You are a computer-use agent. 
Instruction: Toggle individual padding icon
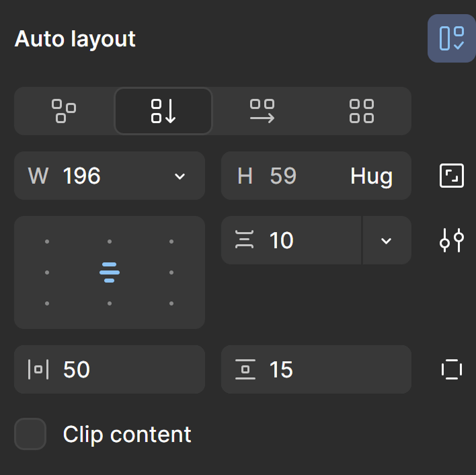click(452, 369)
